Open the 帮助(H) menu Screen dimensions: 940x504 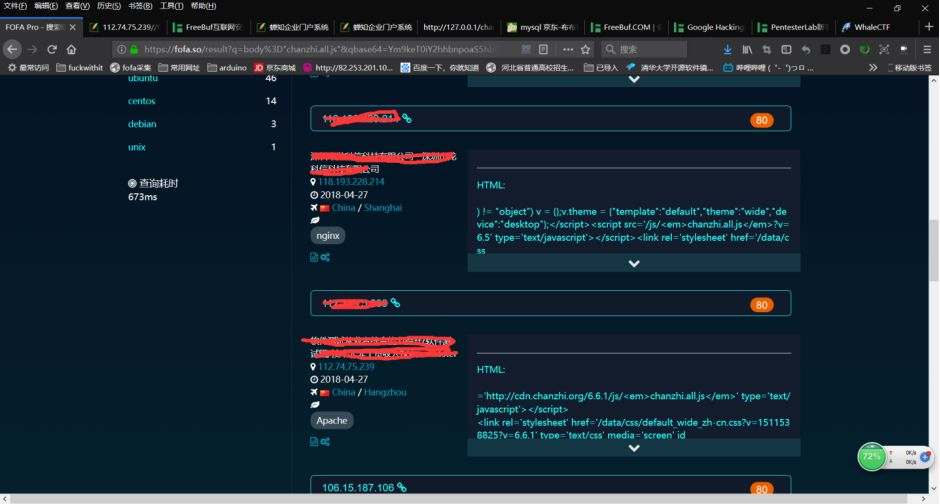[203, 6]
